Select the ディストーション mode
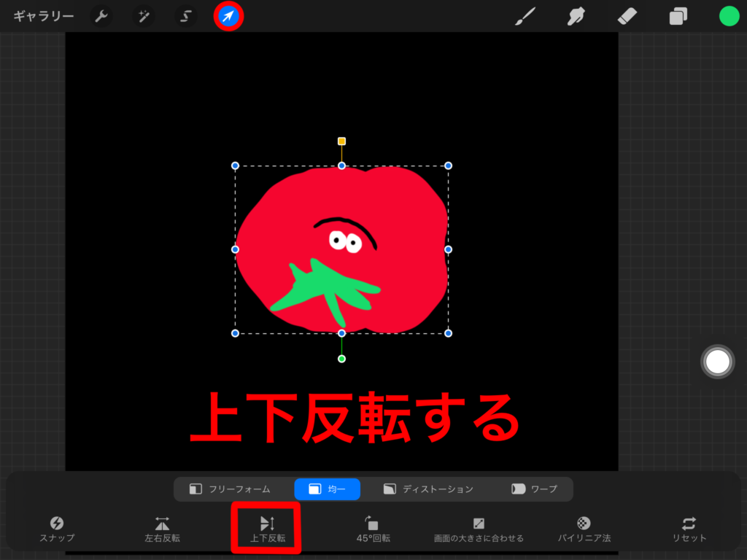The height and width of the screenshot is (560, 747). (430, 489)
